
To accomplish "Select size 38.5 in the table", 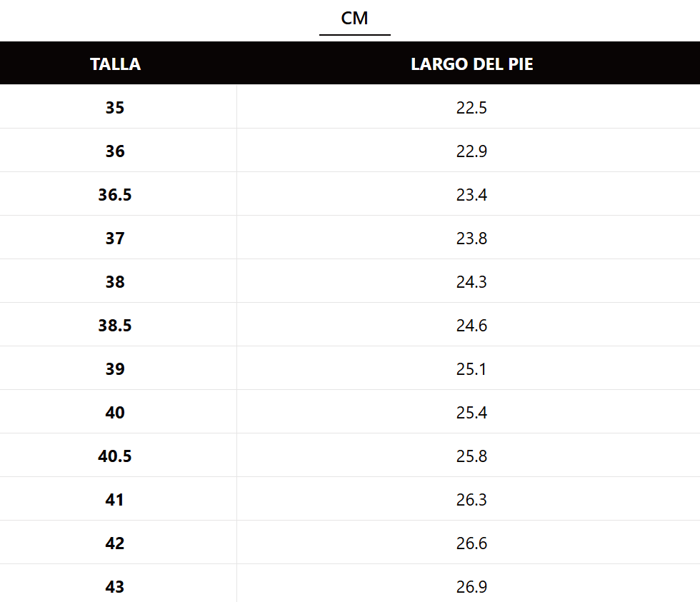I will coord(115,326).
